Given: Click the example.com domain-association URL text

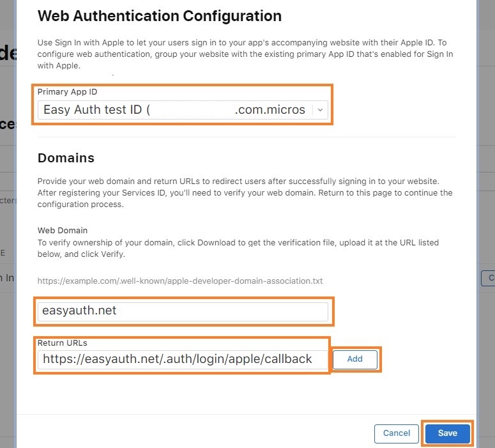Looking at the screenshot, I should (x=181, y=280).
